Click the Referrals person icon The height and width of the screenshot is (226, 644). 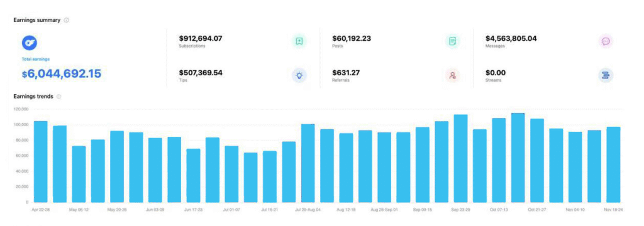point(453,75)
